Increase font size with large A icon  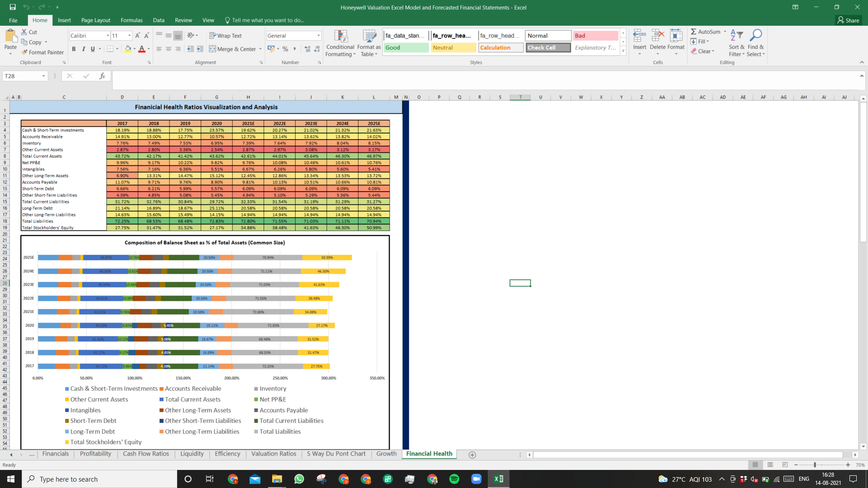point(137,36)
